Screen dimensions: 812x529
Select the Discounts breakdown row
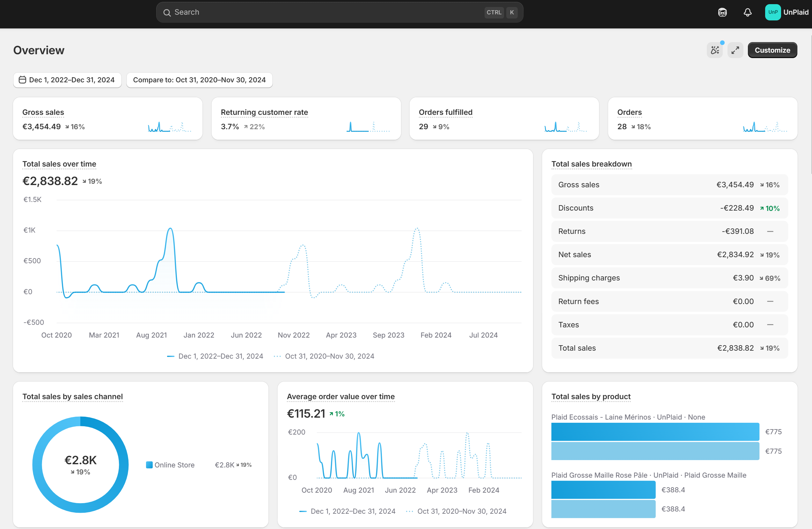pos(669,208)
